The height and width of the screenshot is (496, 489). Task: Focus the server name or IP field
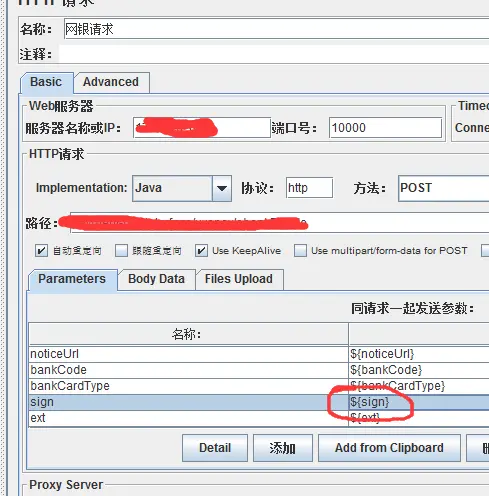[202, 128]
